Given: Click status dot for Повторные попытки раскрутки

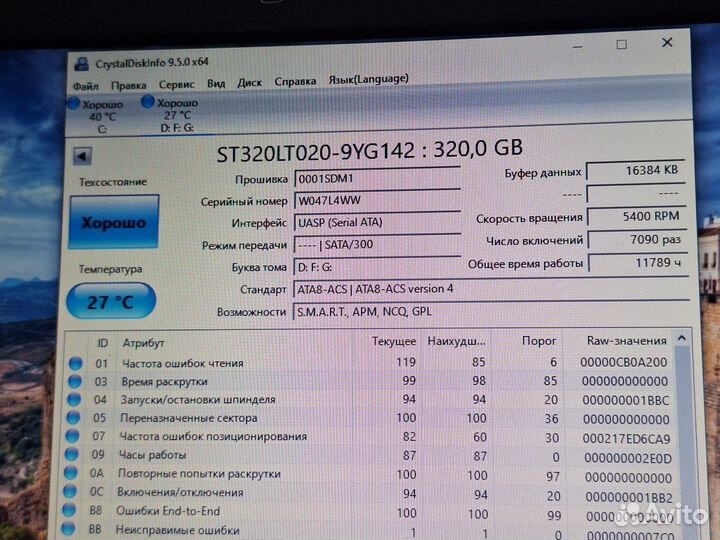Looking at the screenshot, I should tap(70, 473).
